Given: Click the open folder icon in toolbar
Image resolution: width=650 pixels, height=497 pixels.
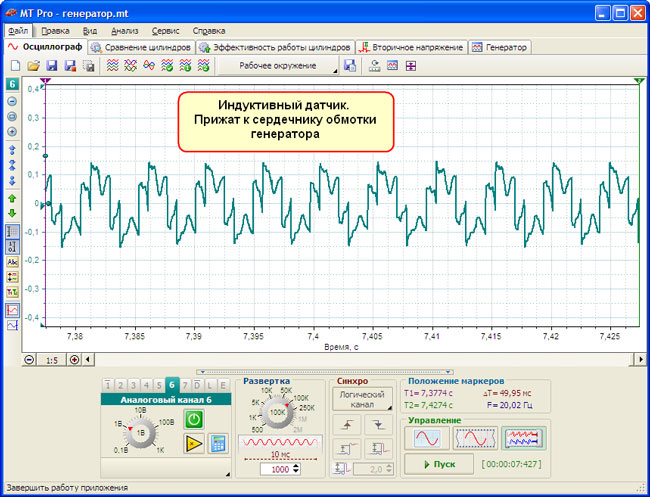Looking at the screenshot, I should coord(33,66).
